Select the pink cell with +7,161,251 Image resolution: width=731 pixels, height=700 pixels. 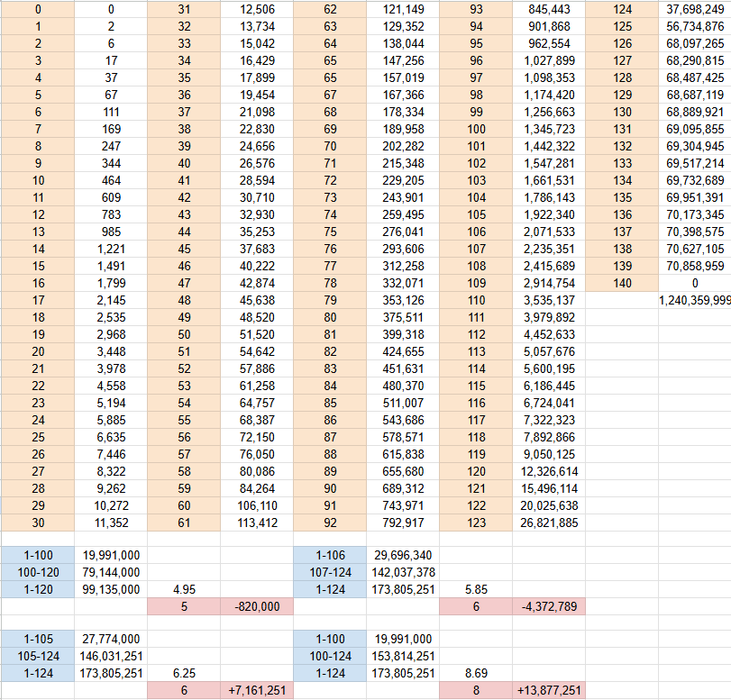click(257, 690)
